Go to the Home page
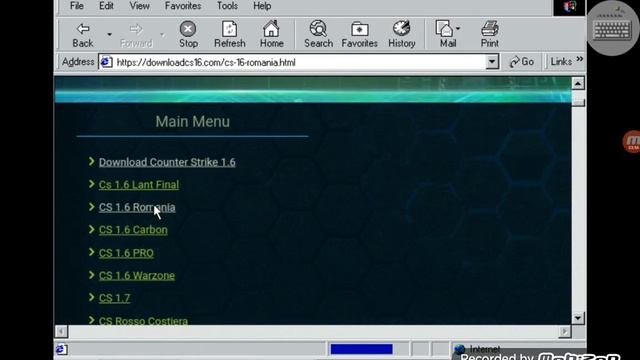Image resolution: width=640 pixels, height=360 pixels. click(271, 35)
